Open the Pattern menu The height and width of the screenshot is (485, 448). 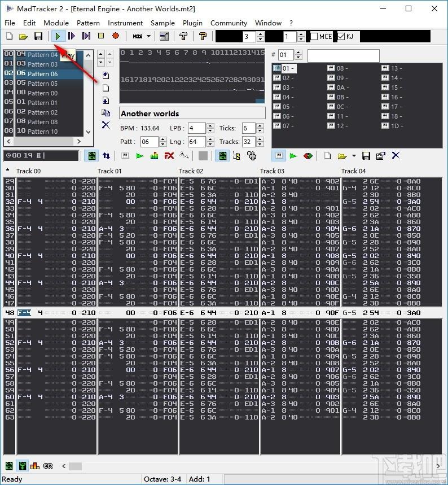[88, 23]
